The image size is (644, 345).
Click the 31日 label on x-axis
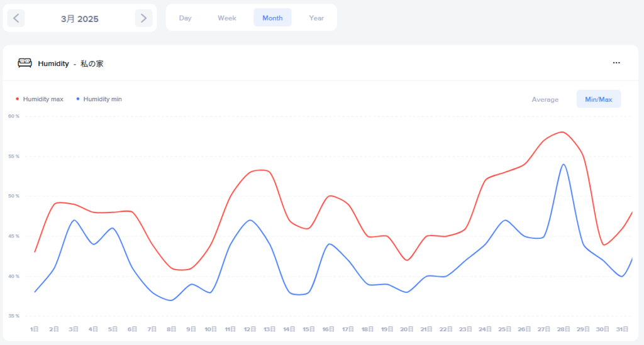point(623,329)
